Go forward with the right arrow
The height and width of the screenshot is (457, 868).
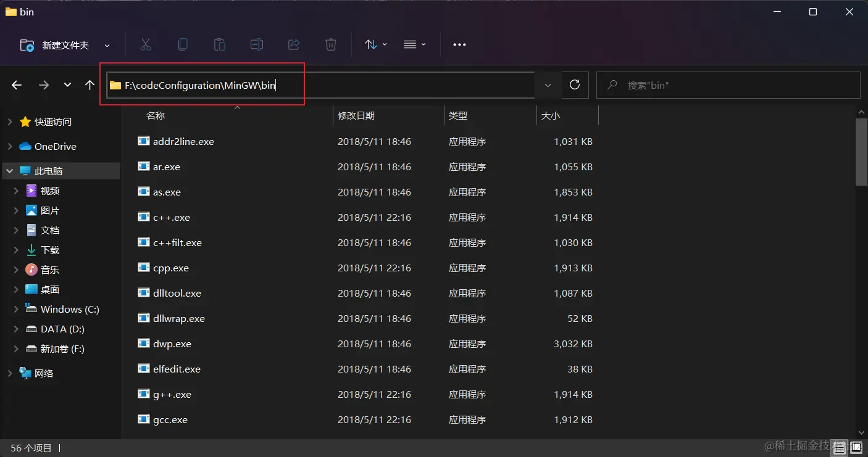[x=43, y=85]
